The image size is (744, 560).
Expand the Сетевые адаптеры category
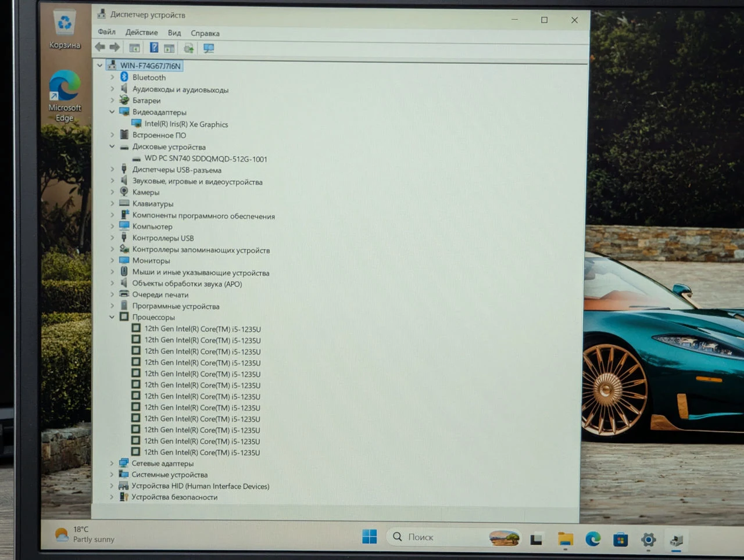tap(112, 463)
